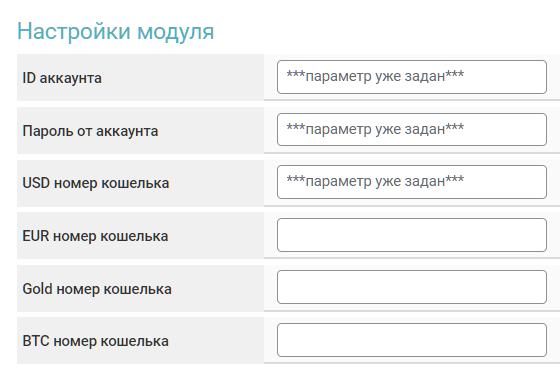
Task: Click the empty field above the BTC row
Action: [412, 287]
